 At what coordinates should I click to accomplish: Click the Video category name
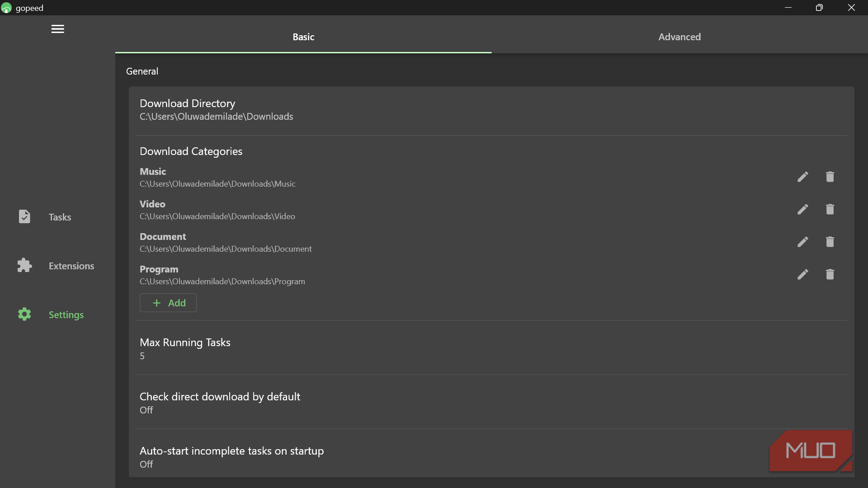pyautogui.click(x=152, y=204)
